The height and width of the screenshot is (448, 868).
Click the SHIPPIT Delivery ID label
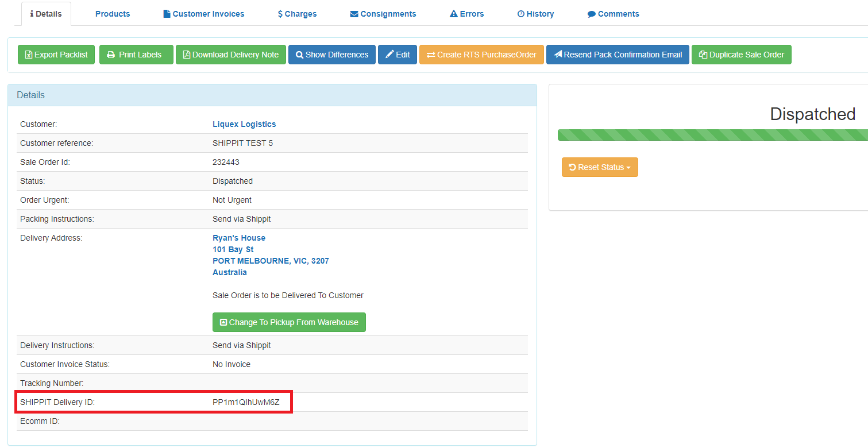pos(57,402)
